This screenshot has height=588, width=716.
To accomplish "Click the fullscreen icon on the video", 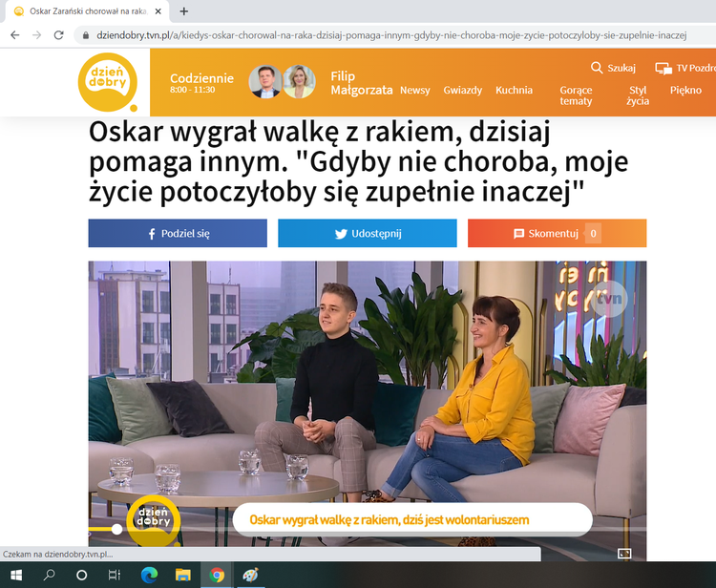I will (x=624, y=554).
